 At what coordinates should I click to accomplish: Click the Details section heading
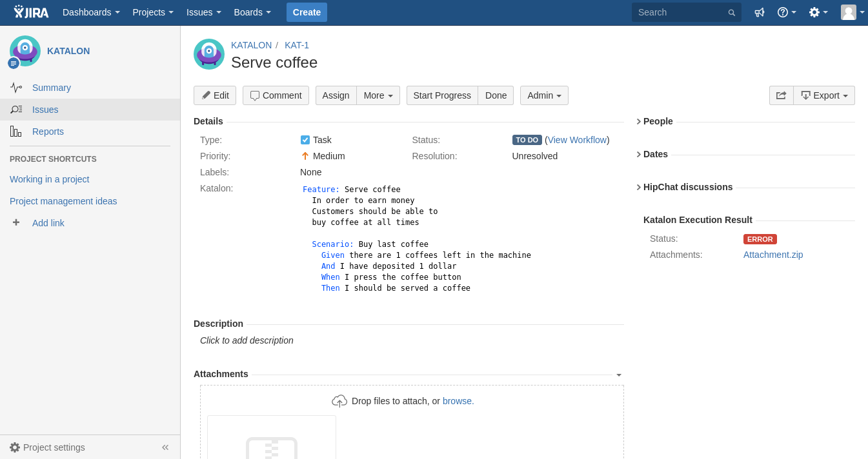coord(208,121)
